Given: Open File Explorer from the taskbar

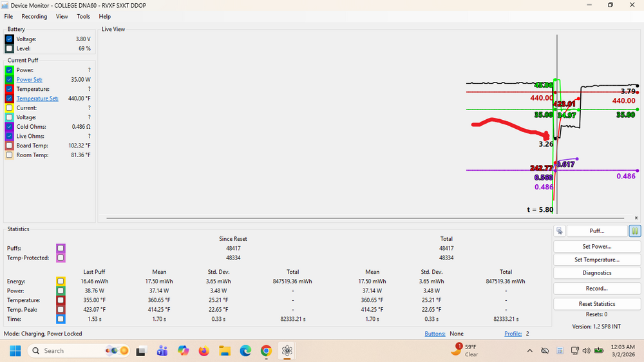Looking at the screenshot, I should 225,351.
